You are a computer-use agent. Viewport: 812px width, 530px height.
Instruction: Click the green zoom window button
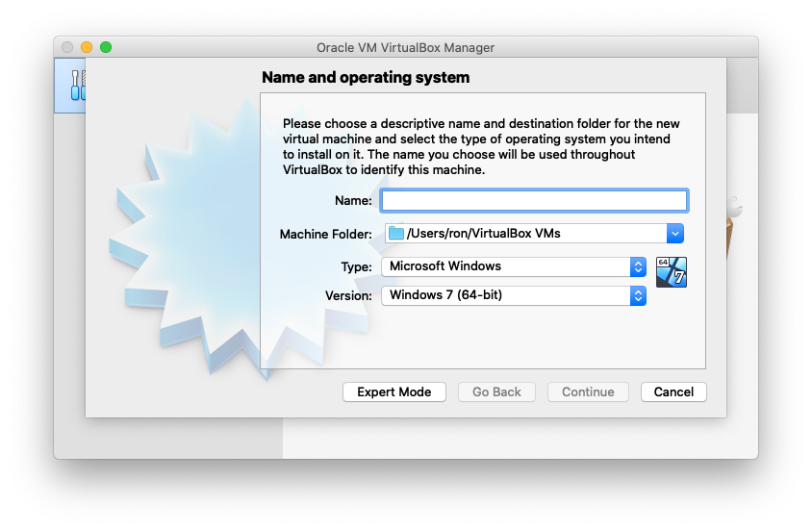coord(106,47)
